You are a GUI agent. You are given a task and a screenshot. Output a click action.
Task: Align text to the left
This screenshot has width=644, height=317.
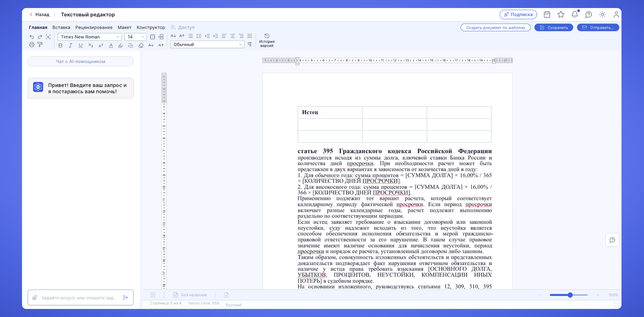224,36
